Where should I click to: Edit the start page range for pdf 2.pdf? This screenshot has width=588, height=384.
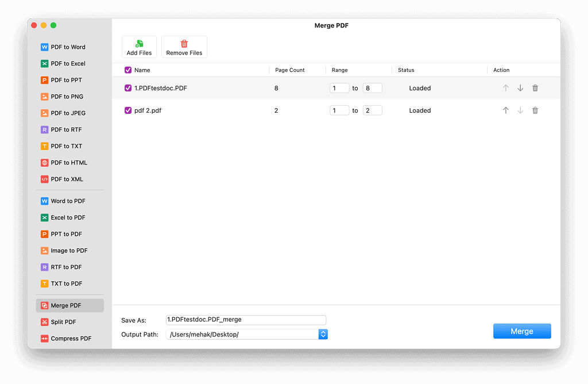[x=339, y=110]
